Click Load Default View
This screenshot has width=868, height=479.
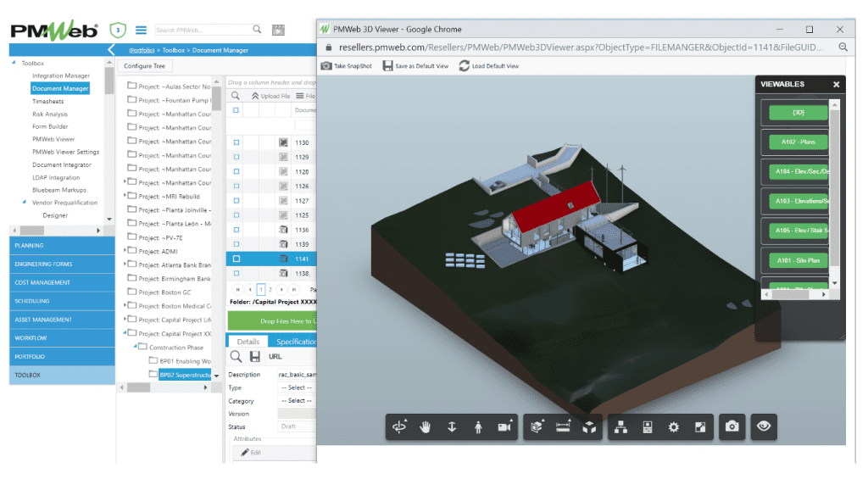pos(489,66)
